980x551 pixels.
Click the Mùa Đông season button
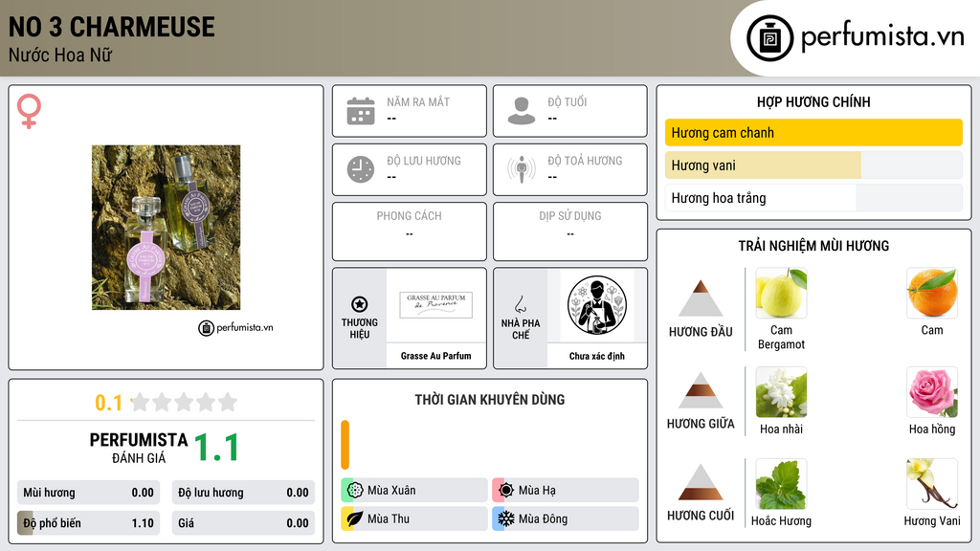coord(566,518)
